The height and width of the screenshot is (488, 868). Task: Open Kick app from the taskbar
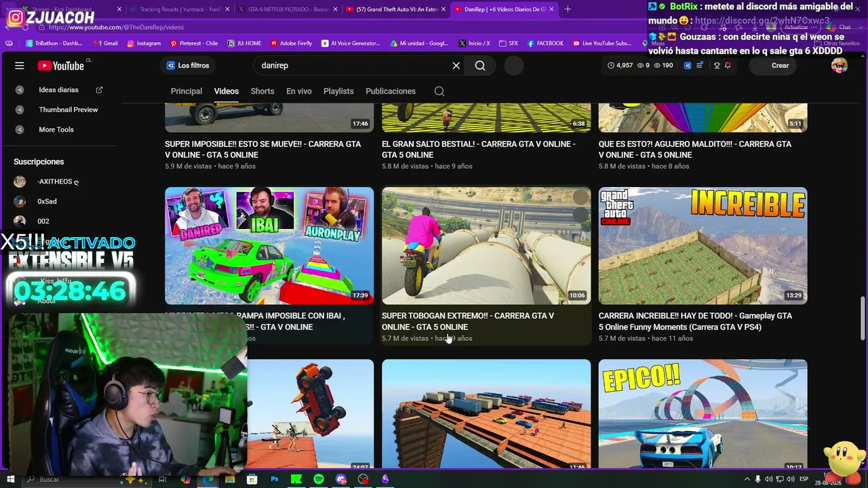tap(296, 479)
